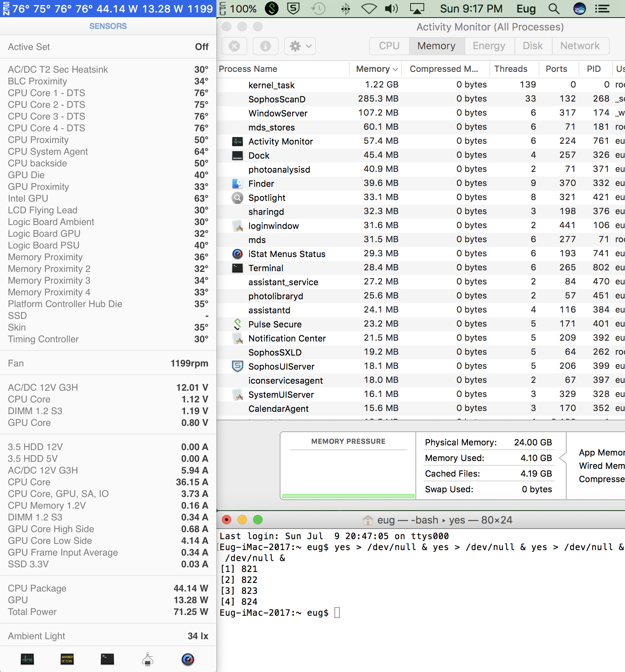
Task: Open Spotlight search magnifier in menu bar
Action: point(554,9)
